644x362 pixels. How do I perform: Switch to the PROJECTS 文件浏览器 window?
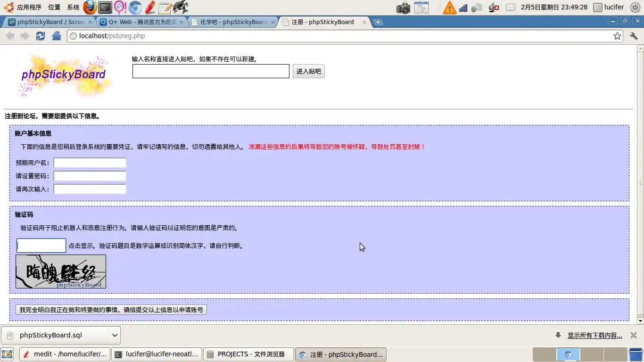[248, 354]
